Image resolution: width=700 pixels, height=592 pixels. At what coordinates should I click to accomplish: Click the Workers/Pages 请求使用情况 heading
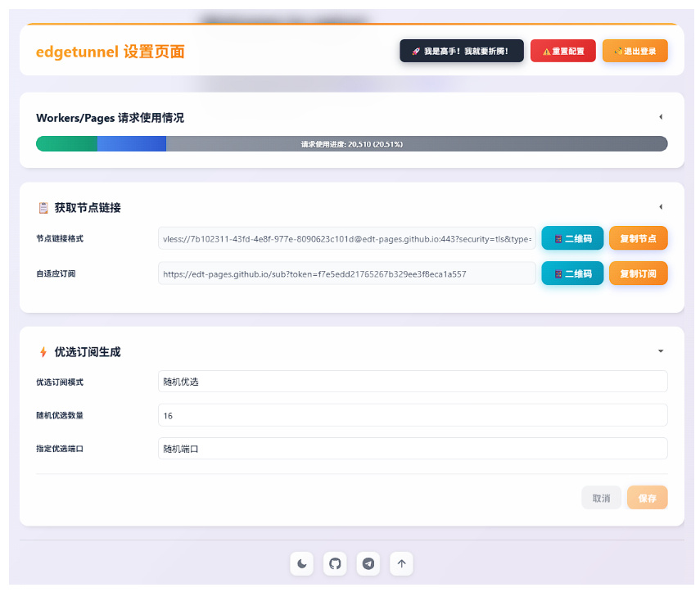pyautogui.click(x=110, y=118)
